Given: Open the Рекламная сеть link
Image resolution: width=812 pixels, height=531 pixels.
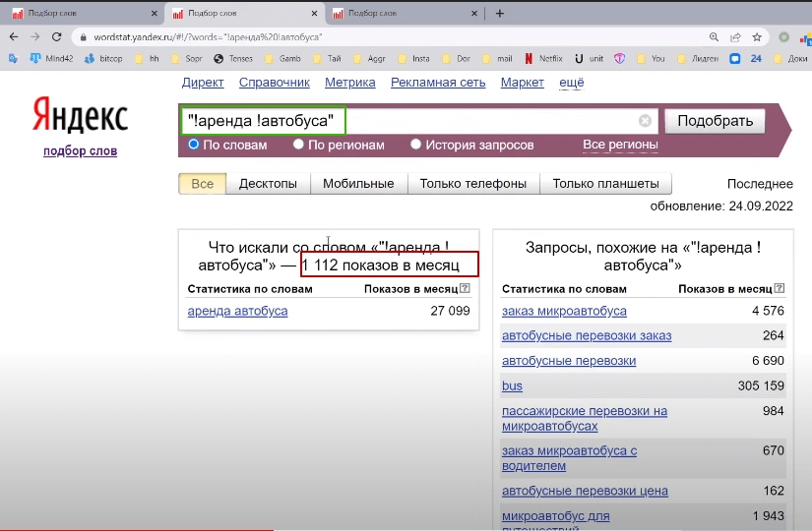Looking at the screenshot, I should (x=438, y=83).
